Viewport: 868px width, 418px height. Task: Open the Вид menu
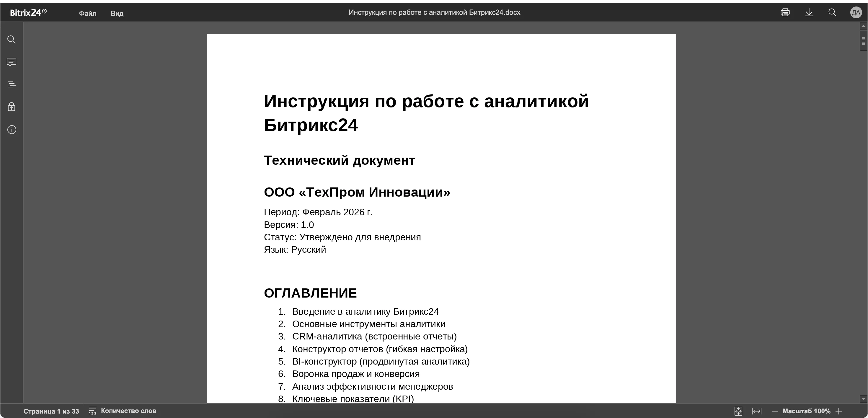[117, 14]
